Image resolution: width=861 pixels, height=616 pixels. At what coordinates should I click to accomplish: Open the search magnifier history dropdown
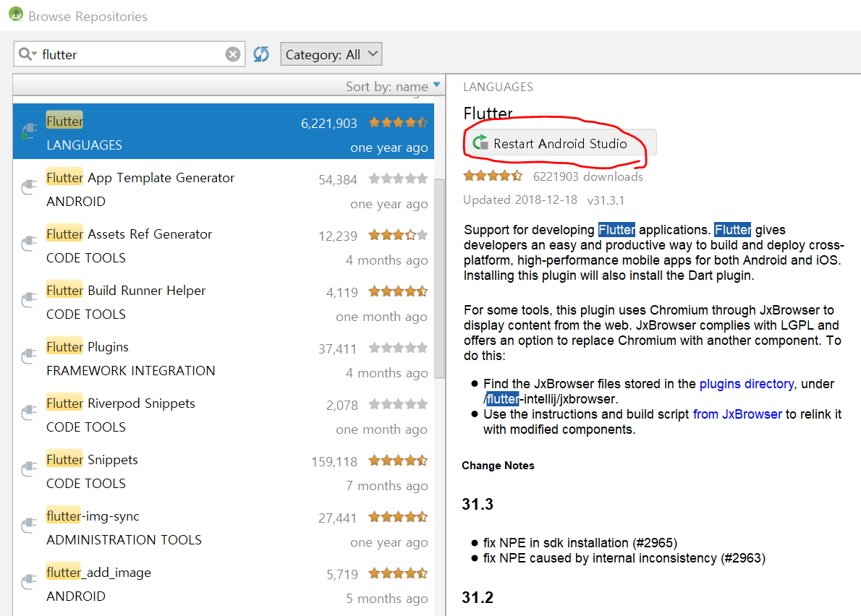pos(27,54)
